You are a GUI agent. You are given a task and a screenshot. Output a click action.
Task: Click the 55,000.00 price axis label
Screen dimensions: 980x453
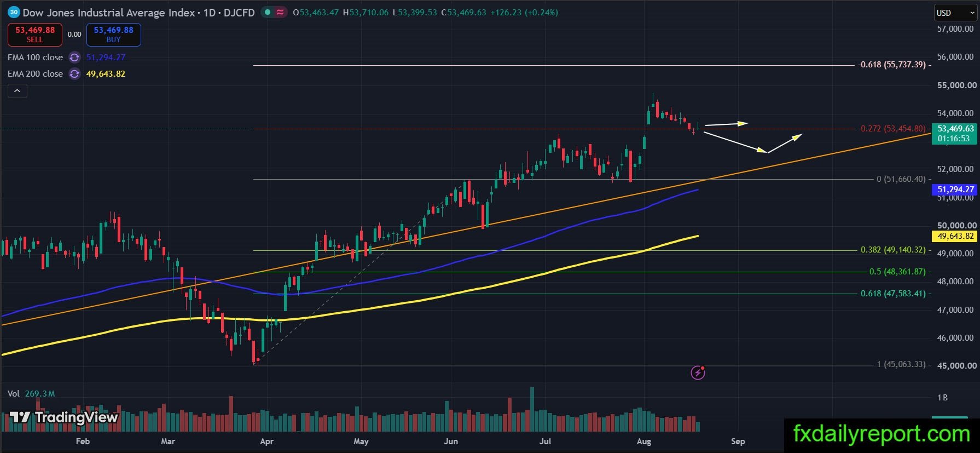pyautogui.click(x=956, y=85)
